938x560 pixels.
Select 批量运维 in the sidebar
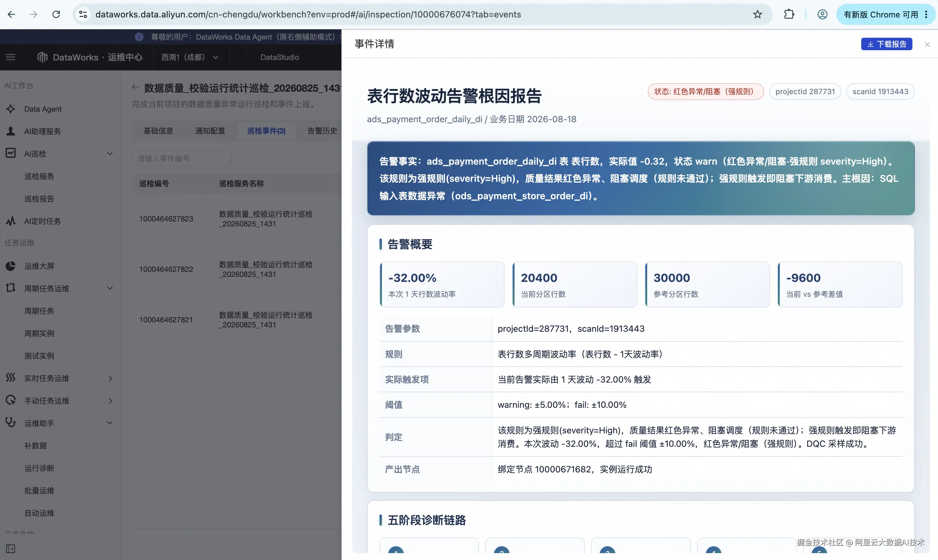[x=39, y=490]
